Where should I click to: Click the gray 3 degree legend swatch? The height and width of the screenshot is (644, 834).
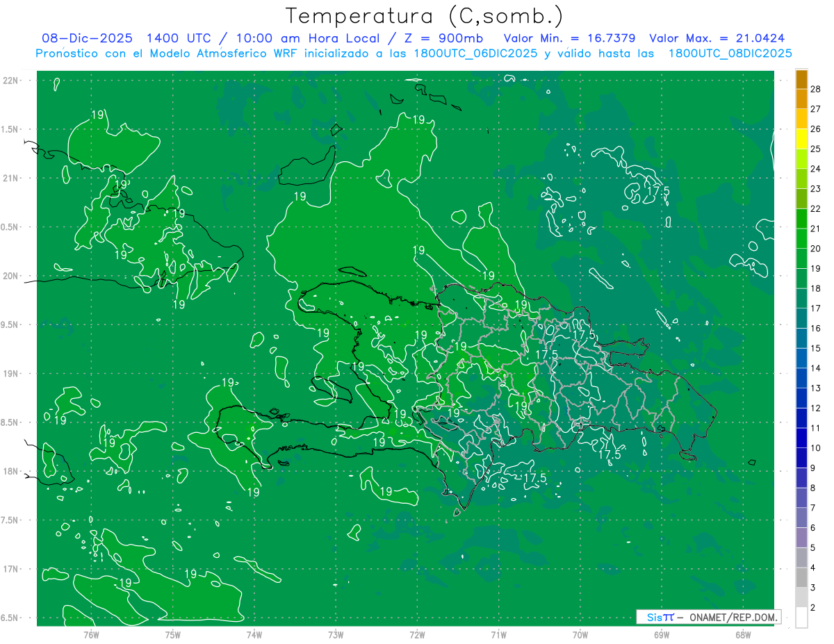click(801, 578)
